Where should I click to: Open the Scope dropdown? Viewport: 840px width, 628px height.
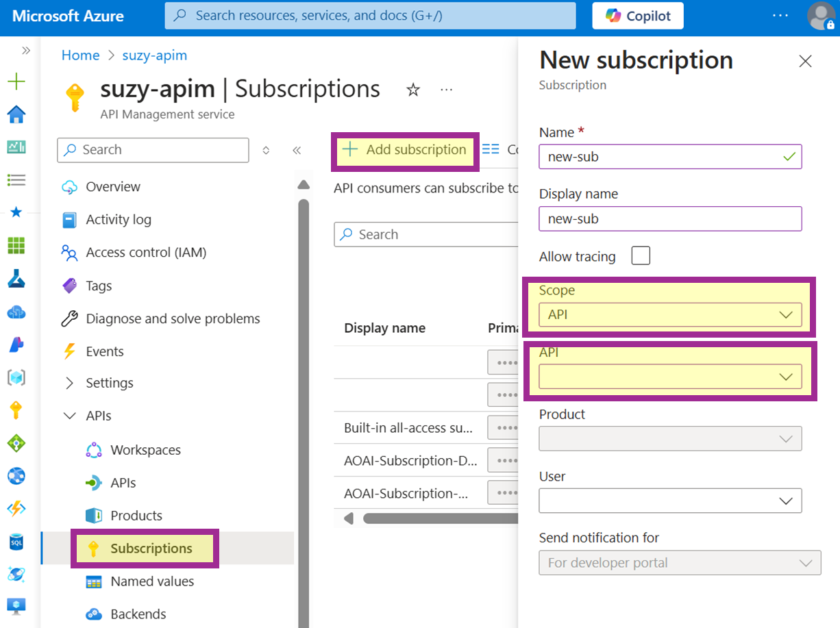[x=669, y=315]
